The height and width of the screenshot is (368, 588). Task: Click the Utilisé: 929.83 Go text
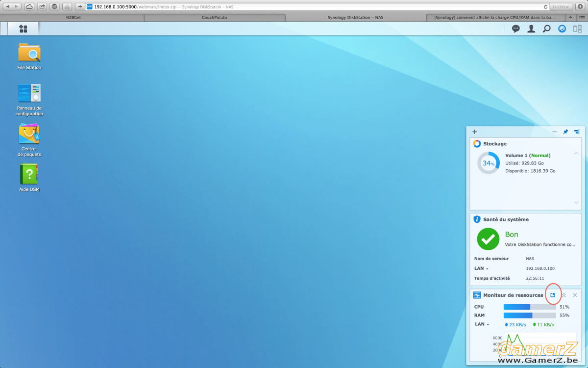coord(524,163)
